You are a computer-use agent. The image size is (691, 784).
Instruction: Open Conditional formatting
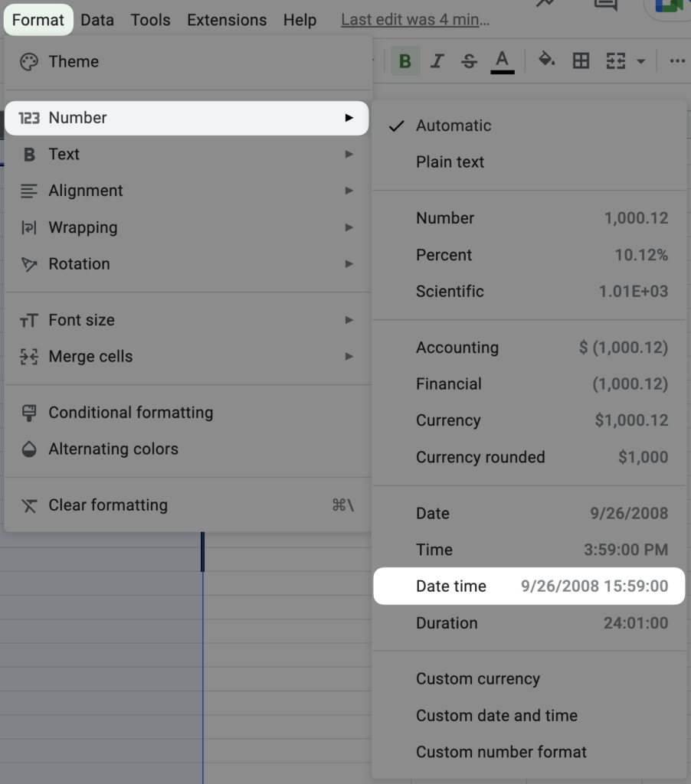(x=131, y=412)
